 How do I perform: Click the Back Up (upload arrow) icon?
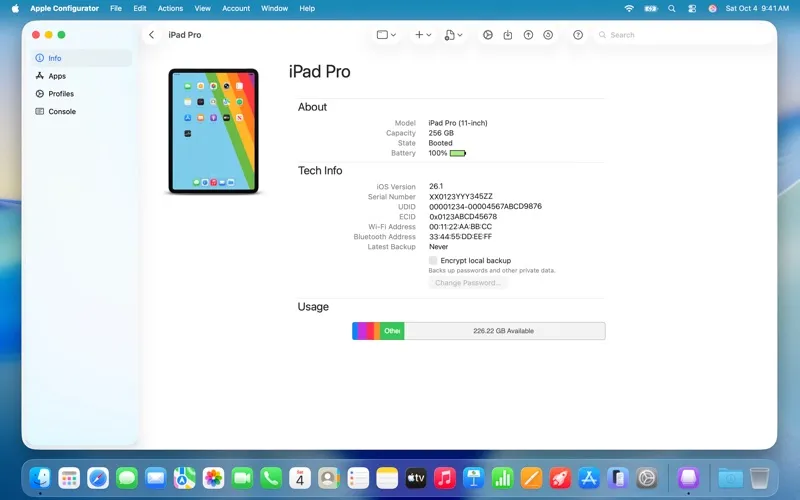tap(528, 35)
